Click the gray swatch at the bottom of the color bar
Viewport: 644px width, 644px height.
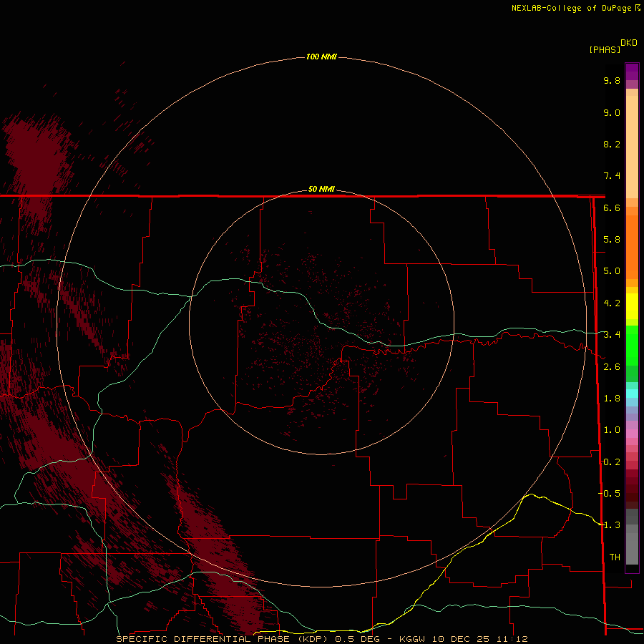click(x=632, y=548)
